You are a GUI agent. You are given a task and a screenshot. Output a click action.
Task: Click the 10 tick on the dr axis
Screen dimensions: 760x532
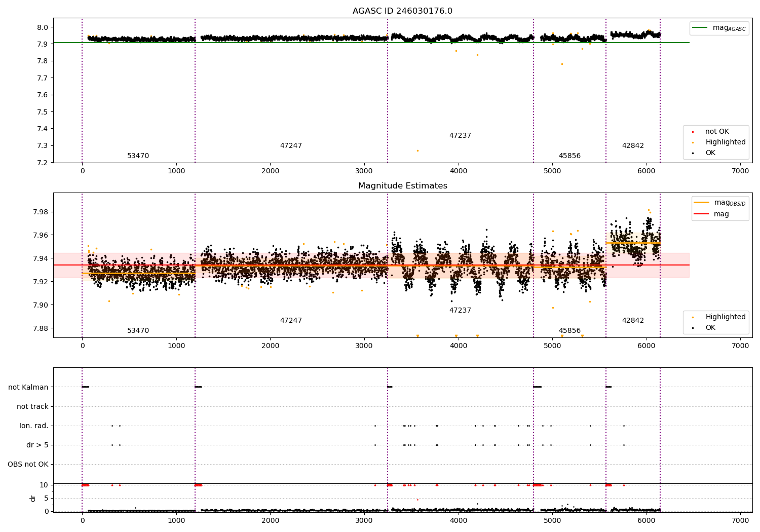[x=44, y=485]
